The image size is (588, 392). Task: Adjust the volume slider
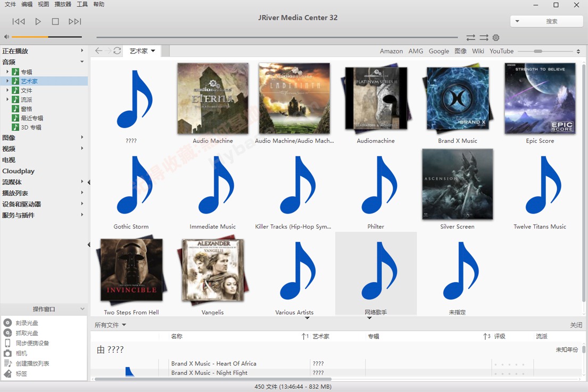[x=46, y=37]
